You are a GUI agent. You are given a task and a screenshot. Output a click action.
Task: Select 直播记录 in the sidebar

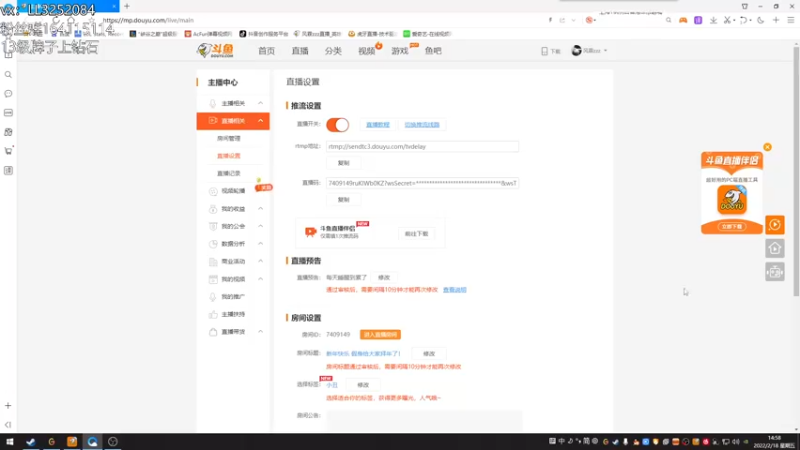tap(229, 173)
